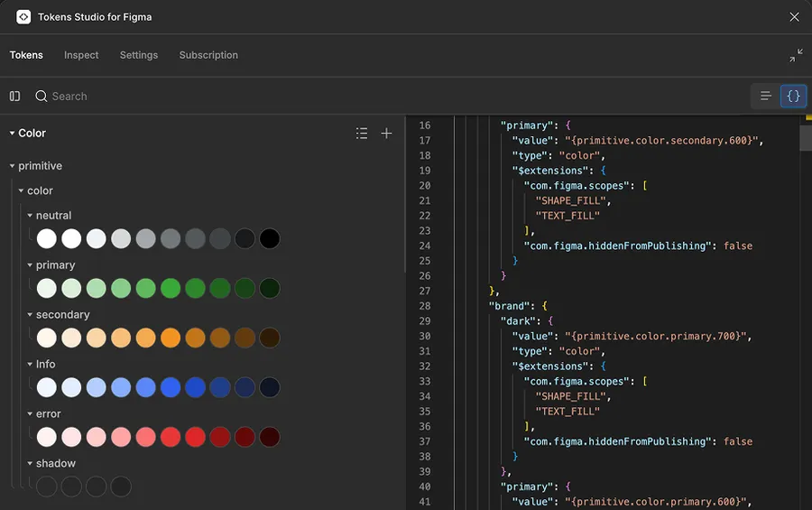Open the Subscription tab
This screenshot has height=510, width=812.
(208, 55)
